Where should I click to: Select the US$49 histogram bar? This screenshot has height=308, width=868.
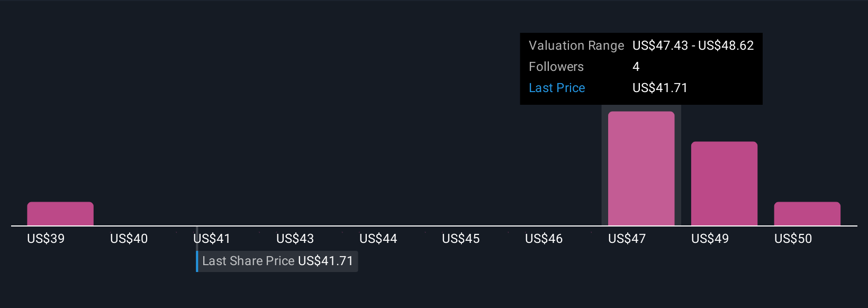pos(724,184)
